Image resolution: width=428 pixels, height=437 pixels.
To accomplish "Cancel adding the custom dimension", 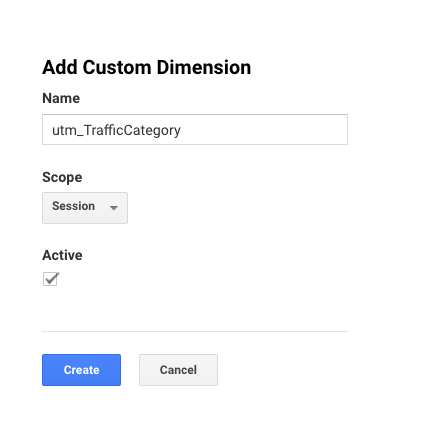I will coord(178,370).
